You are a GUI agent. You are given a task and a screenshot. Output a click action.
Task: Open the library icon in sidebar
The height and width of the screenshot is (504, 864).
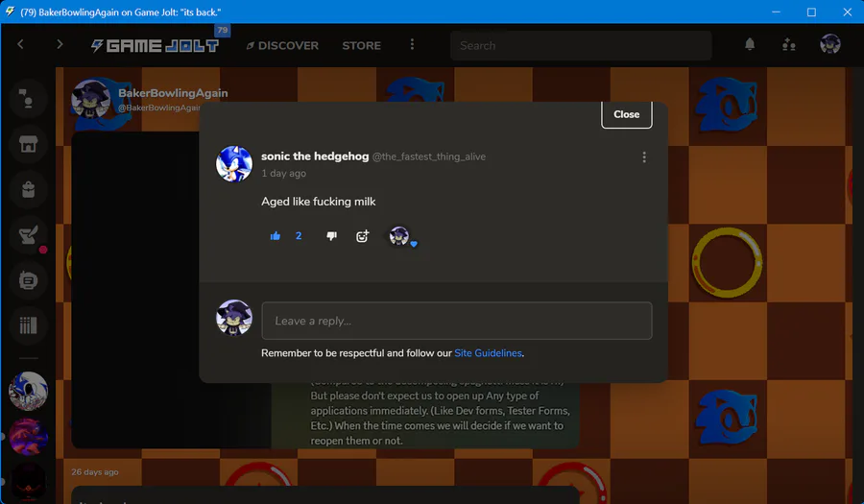[x=28, y=325]
